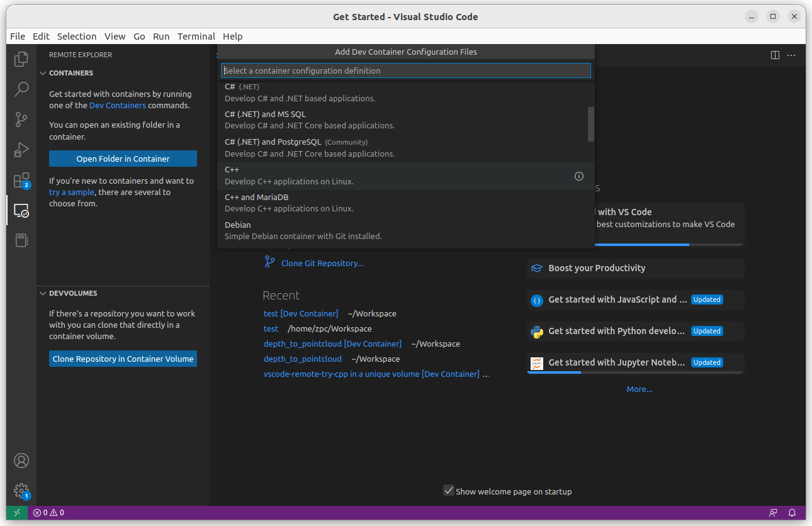Click the Python walkthrough icon

pos(537,332)
